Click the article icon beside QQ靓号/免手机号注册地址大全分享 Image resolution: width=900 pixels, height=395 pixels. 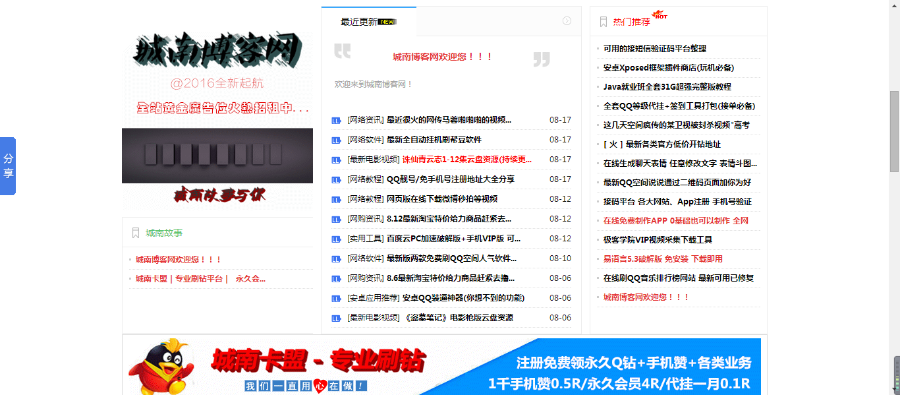coord(336,180)
